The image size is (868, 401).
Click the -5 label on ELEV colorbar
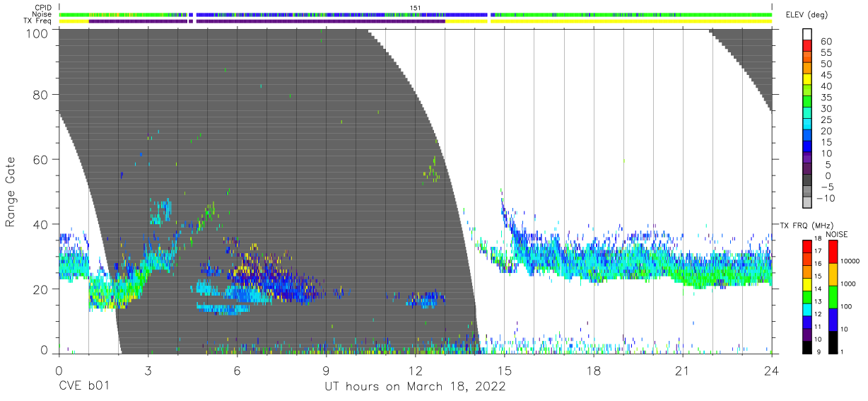826,187
